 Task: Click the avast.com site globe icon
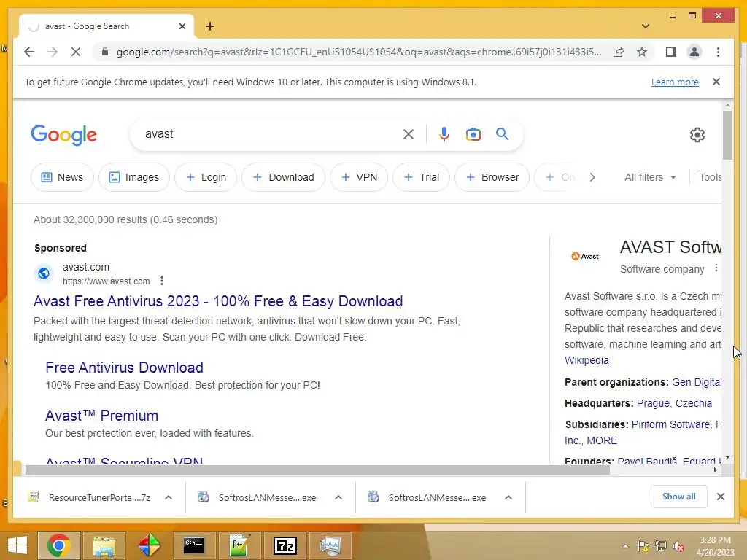click(43, 273)
